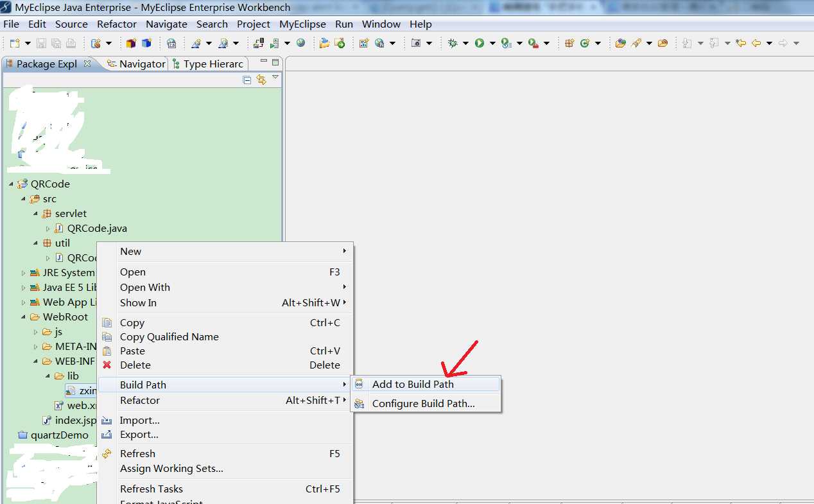
Task: Click the External Tools run icon with toolbox
Action: [x=533, y=43]
